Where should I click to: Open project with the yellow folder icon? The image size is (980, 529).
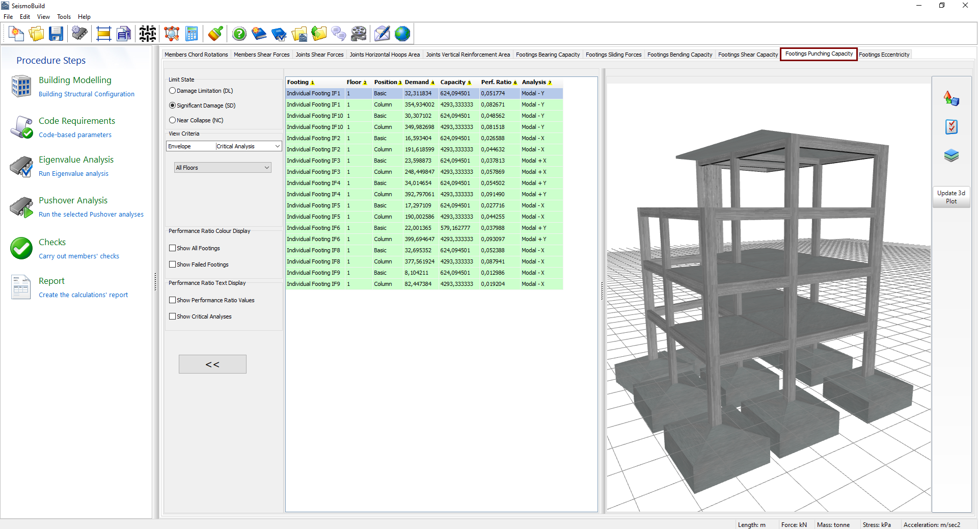coord(36,34)
